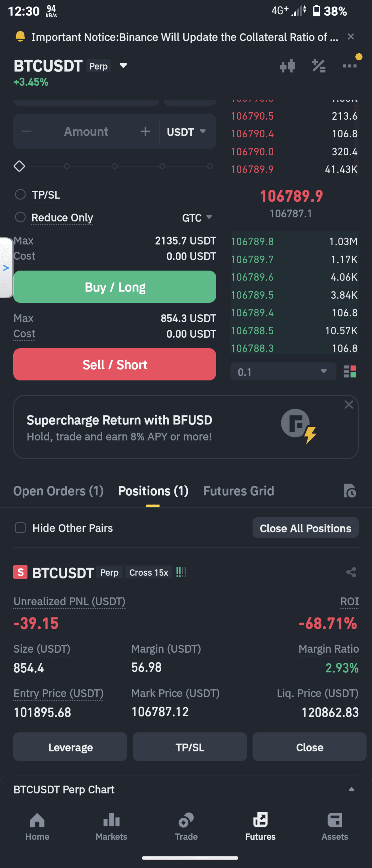Open the GTC time-in-force dropdown

coord(197,218)
